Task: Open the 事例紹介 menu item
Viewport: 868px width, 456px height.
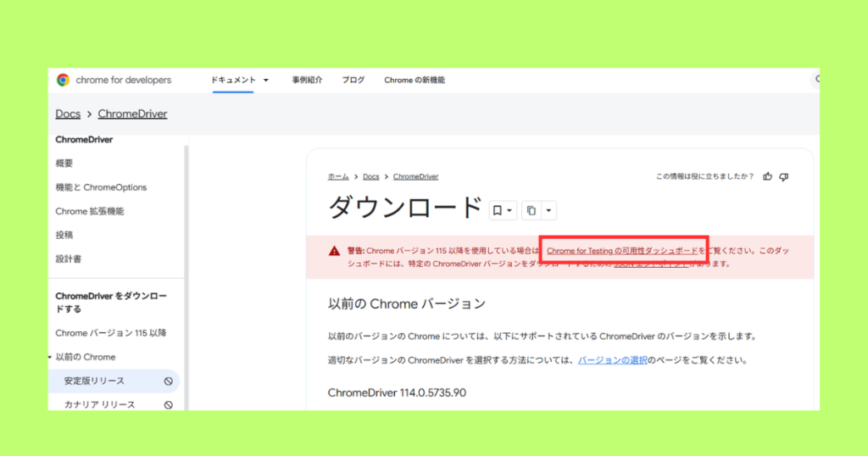Action: pos(307,81)
